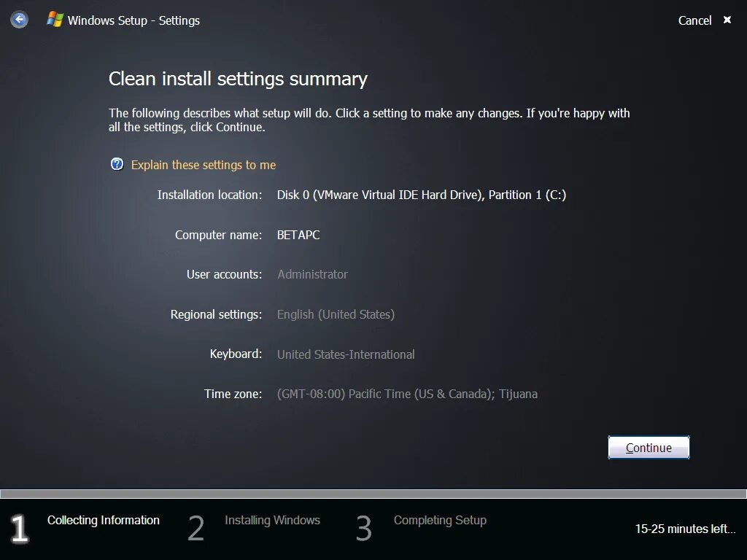Select the Pacific Time (US & Canada) time zone value
The width and height of the screenshot is (747, 560).
(x=407, y=394)
